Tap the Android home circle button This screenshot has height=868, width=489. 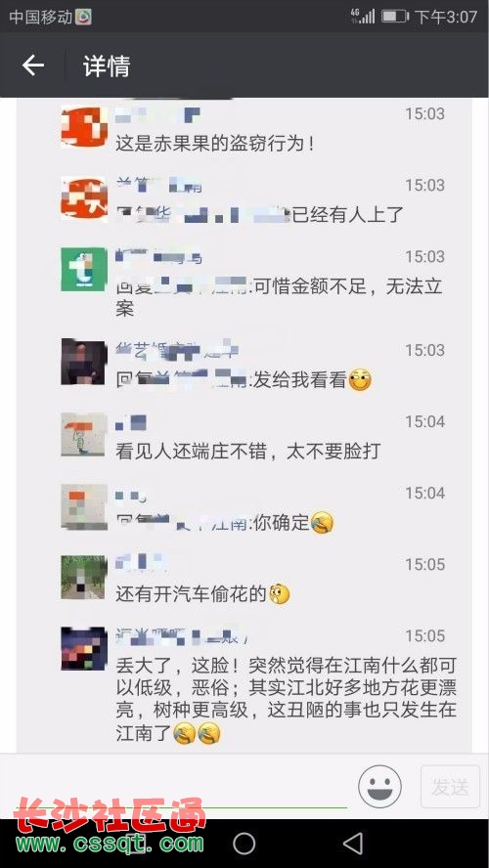click(x=244, y=844)
